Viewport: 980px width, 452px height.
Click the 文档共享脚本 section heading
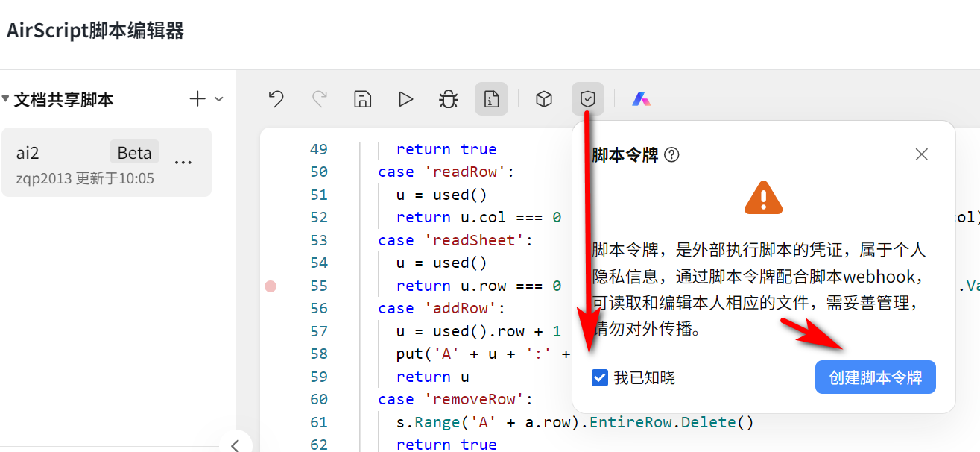coord(63,100)
